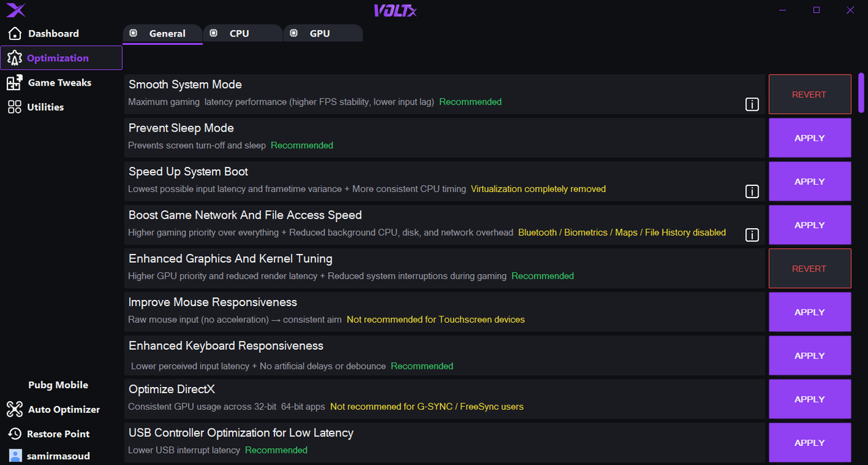Select the Optimization sidebar item
This screenshot has height=465, width=868.
(x=61, y=58)
